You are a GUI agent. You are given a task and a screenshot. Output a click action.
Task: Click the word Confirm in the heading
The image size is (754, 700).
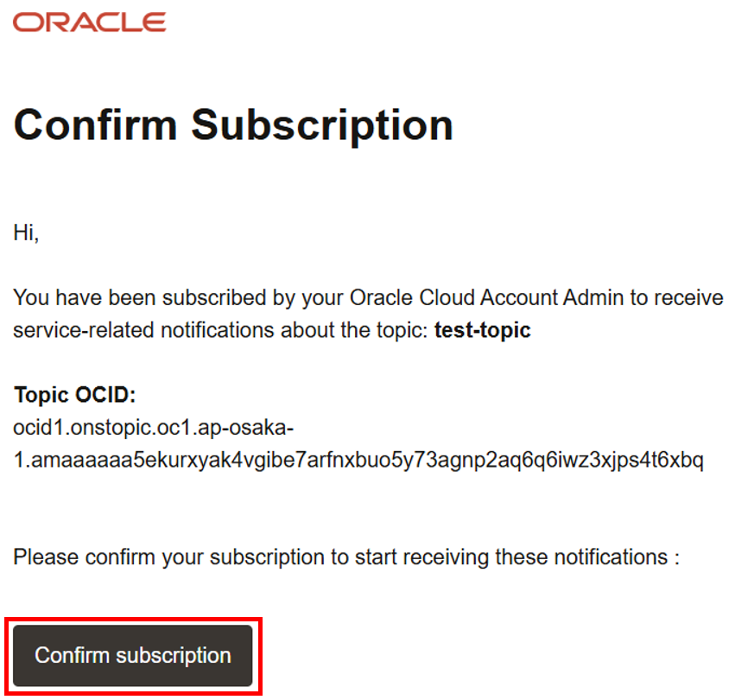(96, 125)
